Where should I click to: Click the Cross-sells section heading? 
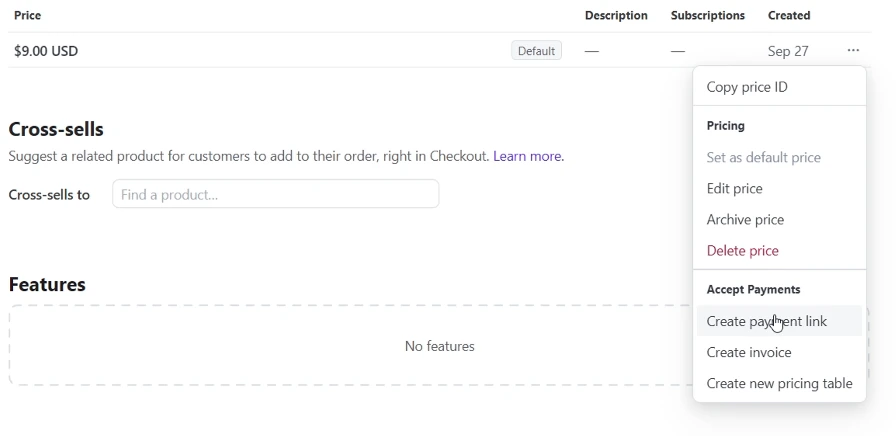tap(56, 129)
